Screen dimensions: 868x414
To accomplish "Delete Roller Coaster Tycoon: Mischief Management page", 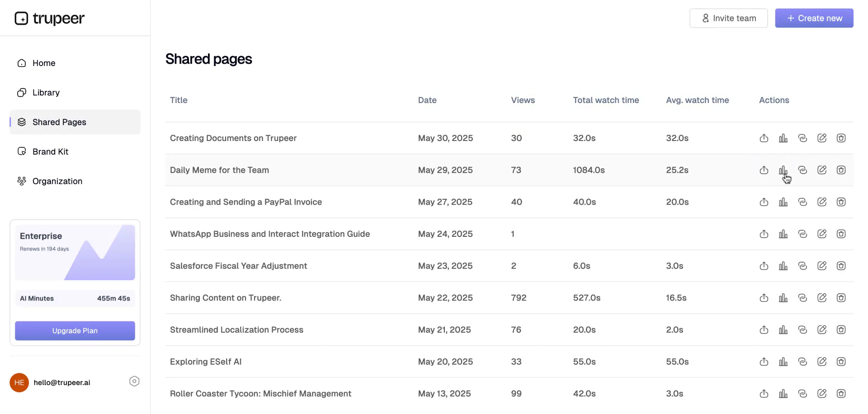I will (x=841, y=394).
